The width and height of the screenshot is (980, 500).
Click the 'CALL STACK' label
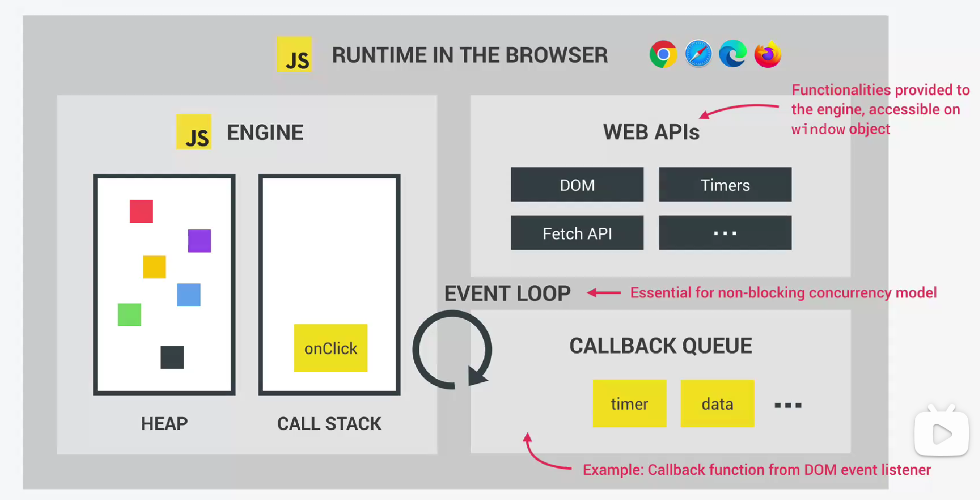click(329, 423)
